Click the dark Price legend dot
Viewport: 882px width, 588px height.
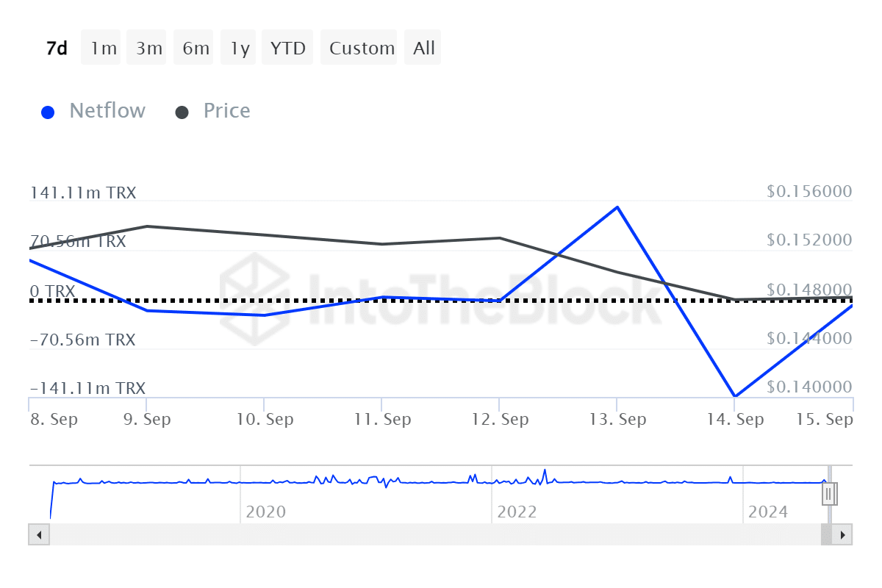pyautogui.click(x=182, y=111)
